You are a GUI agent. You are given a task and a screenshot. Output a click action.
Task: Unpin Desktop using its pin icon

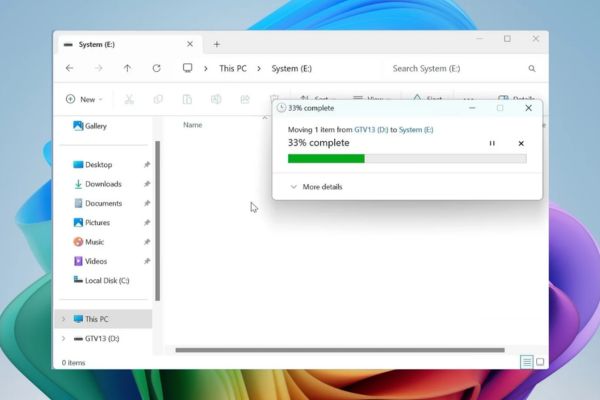(x=147, y=165)
